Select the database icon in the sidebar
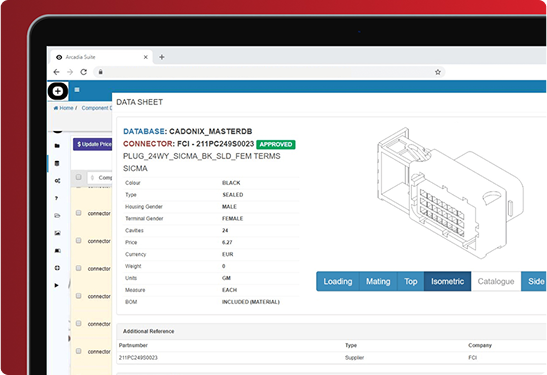 (57, 163)
